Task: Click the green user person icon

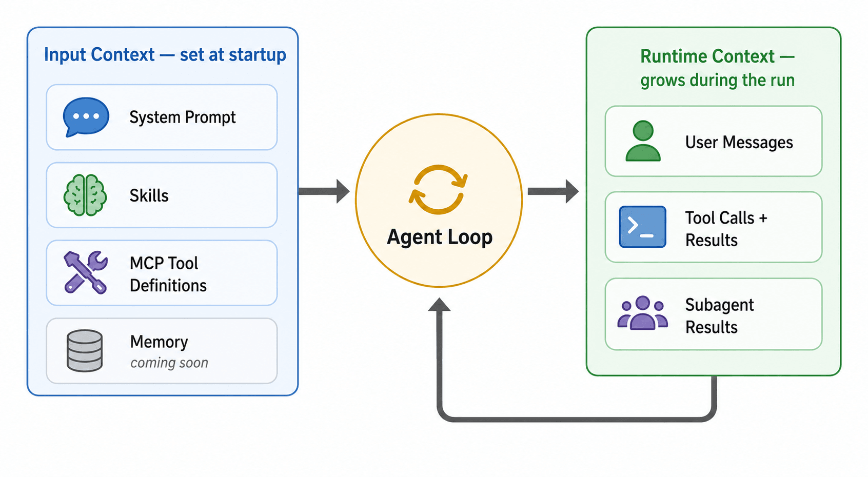Action: [x=643, y=141]
